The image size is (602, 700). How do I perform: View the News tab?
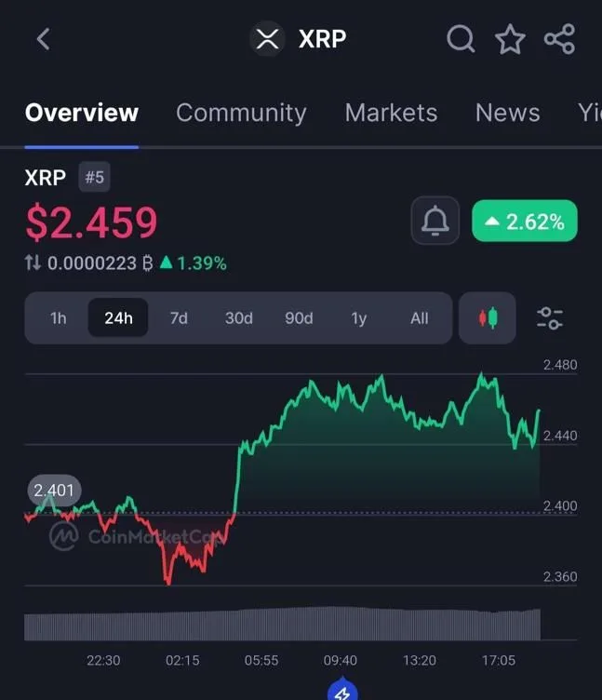click(x=507, y=113)
